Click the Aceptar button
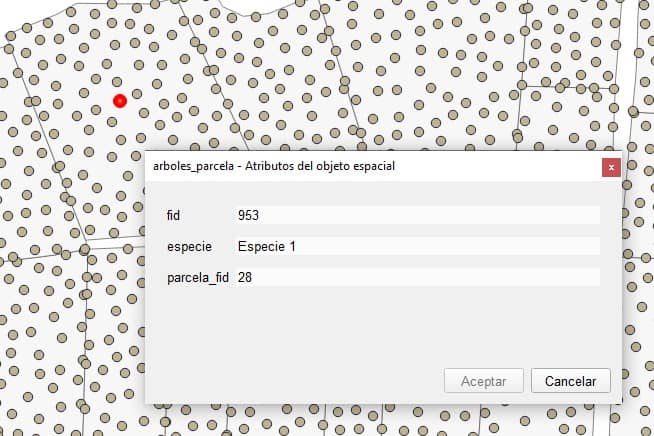Viewport: 654px width, 436px height. tap(484, 381)
